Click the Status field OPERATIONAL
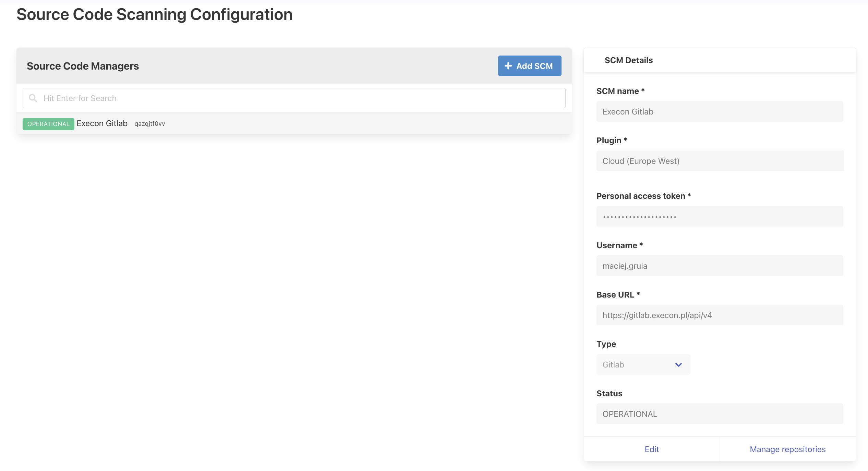 pos(720,414)
